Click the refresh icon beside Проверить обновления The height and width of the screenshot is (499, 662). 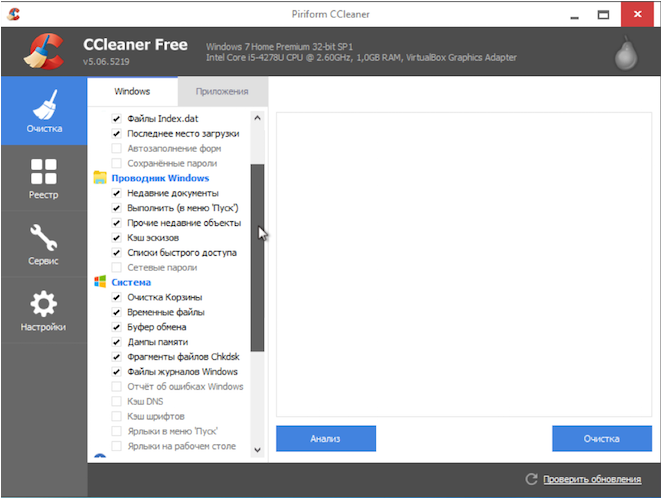(531, 479)
